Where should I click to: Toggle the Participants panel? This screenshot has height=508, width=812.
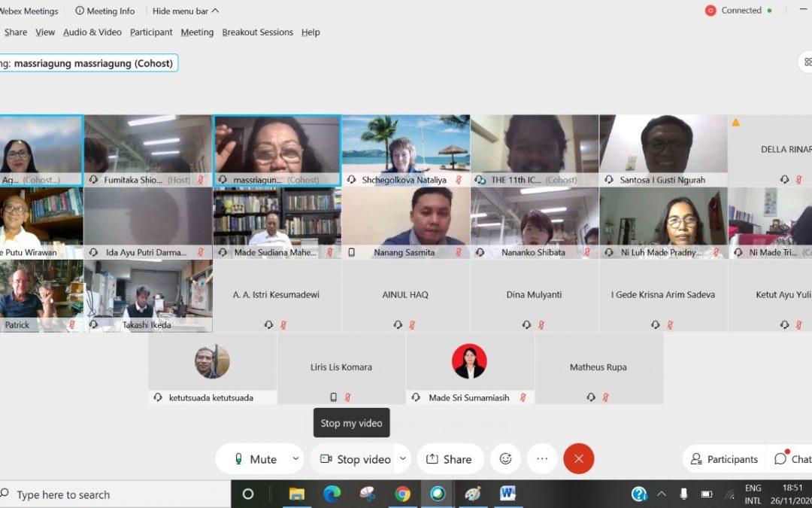click(724, 459)
